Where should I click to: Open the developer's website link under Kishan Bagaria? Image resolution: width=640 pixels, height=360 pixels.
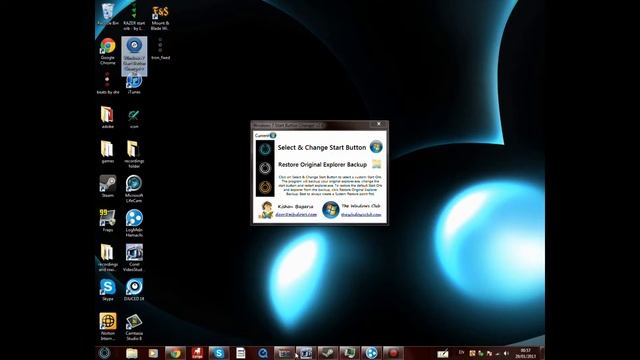coord(296,214)
